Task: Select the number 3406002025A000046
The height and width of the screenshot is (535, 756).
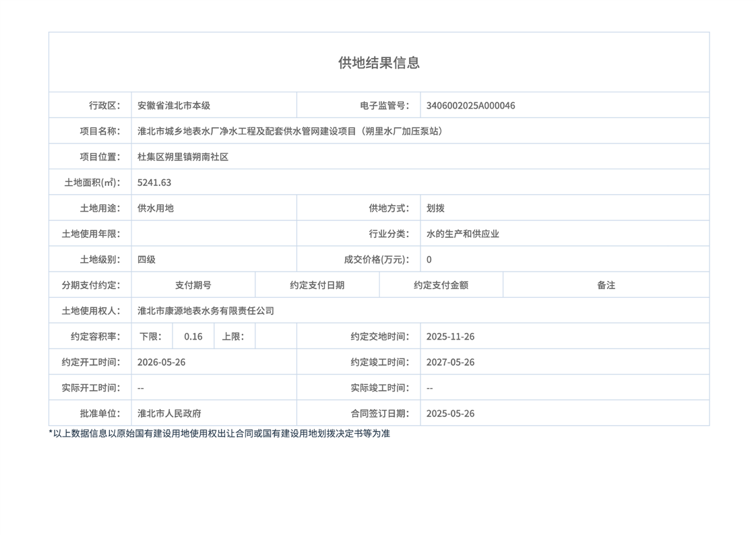Action: coord(470,106)
